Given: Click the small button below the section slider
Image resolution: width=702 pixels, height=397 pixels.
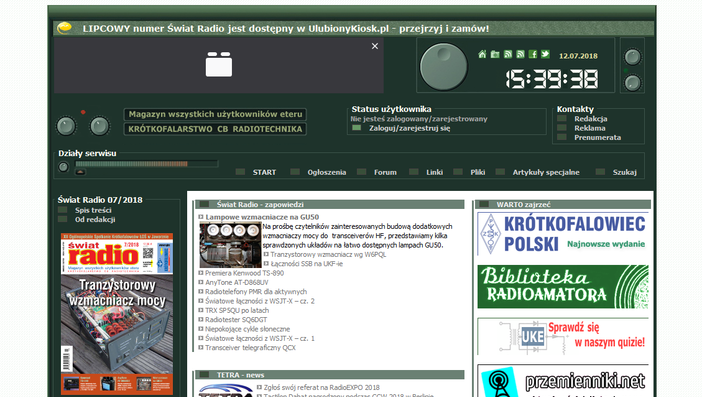Looking at the screenshot, I should 81,172.
